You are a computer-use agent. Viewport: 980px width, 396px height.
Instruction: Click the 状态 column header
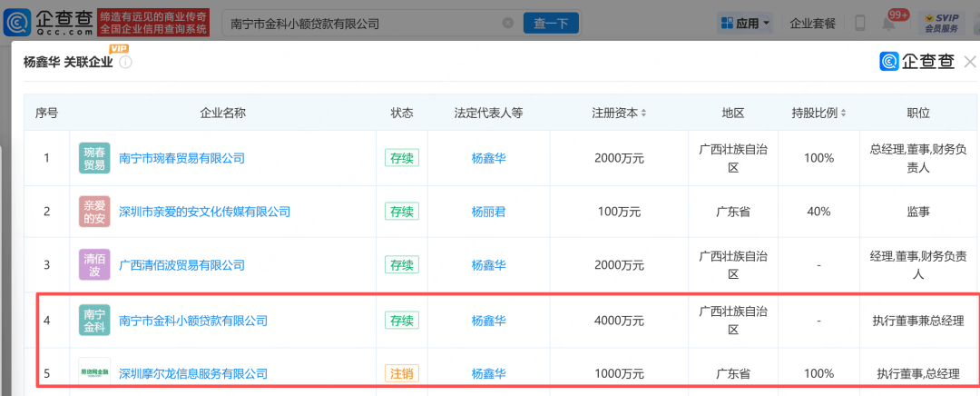pyautogui.click(x=402, y=114)
